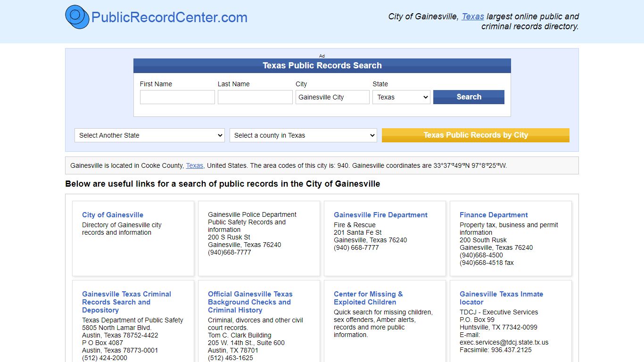Open Official Gainesville Texas Background Checks link
This screenshot has height=362, width=644.
(x=250, y=302)
